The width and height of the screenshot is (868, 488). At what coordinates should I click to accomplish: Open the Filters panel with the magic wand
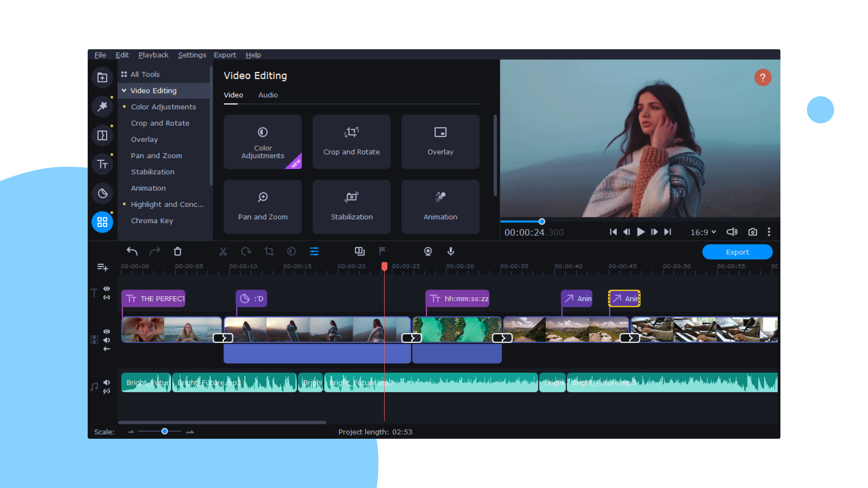102,107
